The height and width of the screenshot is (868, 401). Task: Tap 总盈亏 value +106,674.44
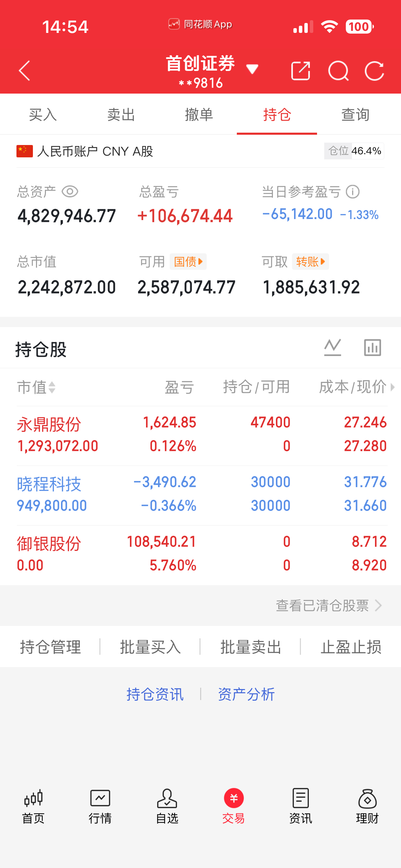(x=185, y=216)
